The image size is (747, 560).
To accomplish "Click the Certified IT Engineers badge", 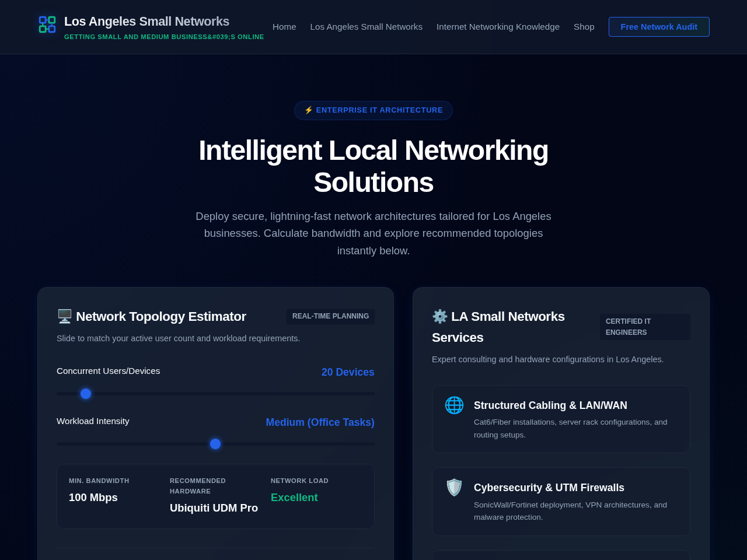I will (645, 327).
